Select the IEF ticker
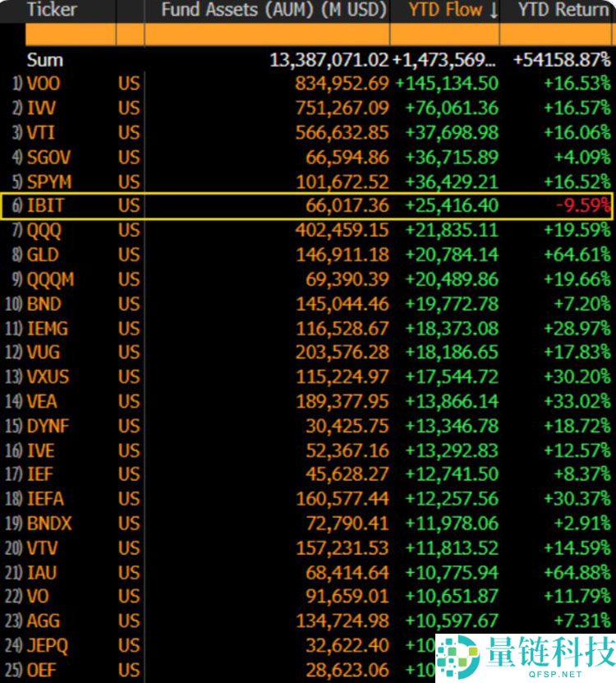 coord(40,474)
